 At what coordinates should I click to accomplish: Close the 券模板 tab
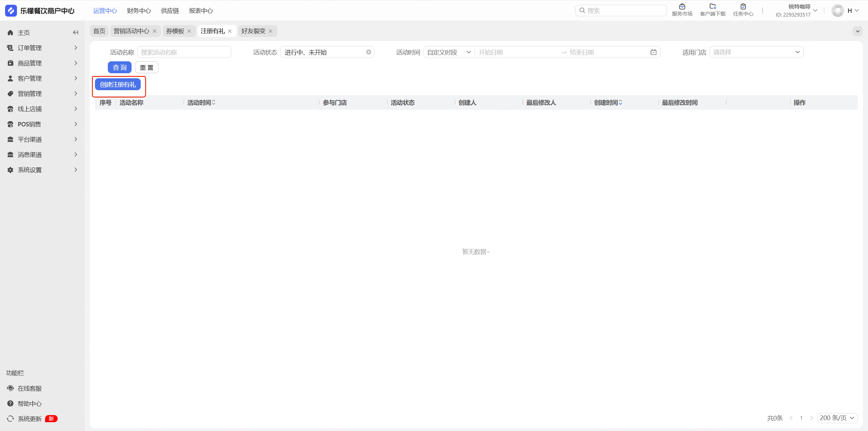pyautogui.click(x=189, y=31)
